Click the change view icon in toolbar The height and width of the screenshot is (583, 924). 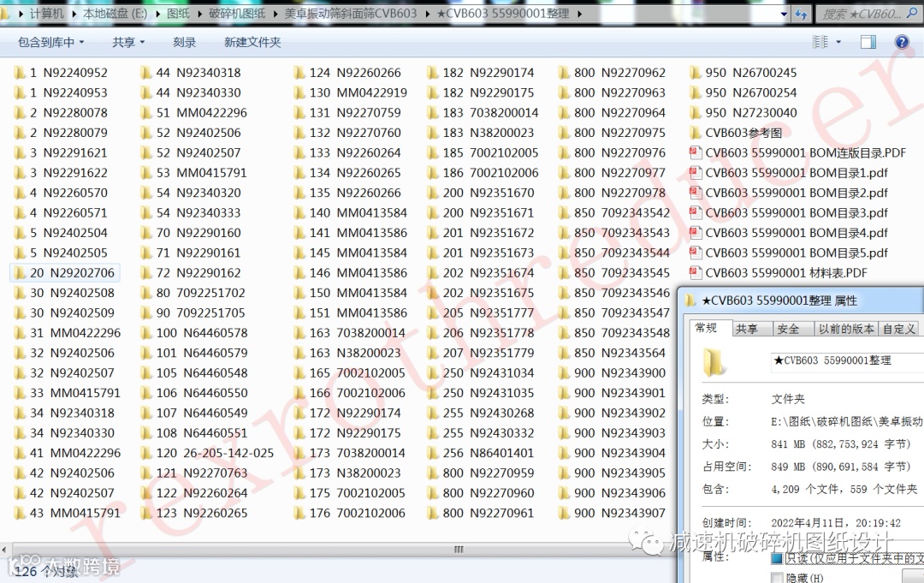click(820, 42)
